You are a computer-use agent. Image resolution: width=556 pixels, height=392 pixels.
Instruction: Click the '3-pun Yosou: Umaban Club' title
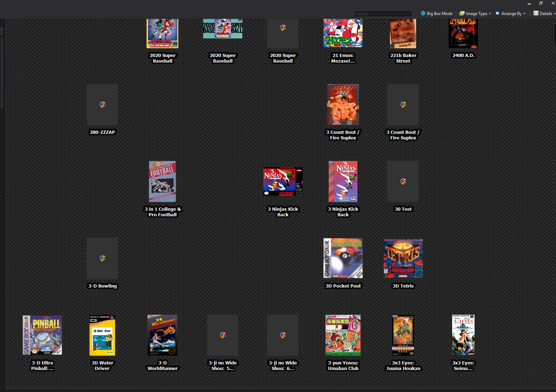click(x=343, y=365)
